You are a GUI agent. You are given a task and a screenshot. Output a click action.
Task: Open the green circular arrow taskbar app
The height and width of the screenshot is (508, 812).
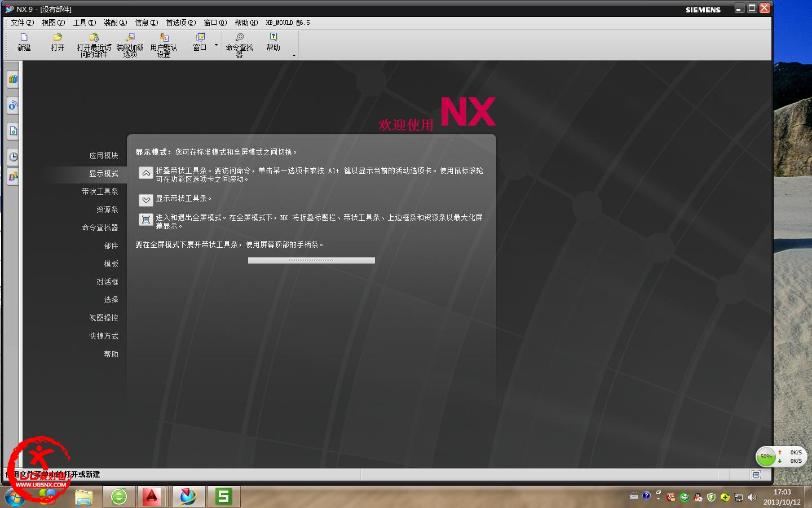pyautogui.click(x=119, y=497)
